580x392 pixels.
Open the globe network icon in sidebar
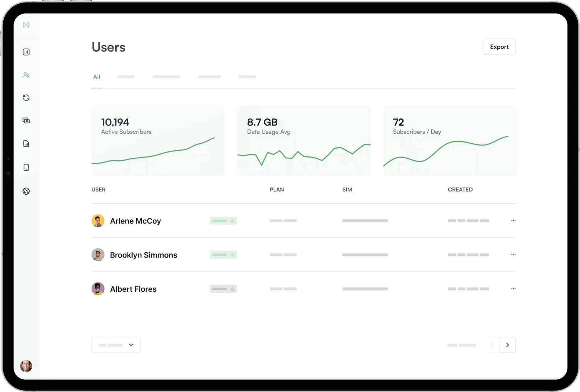26,191
